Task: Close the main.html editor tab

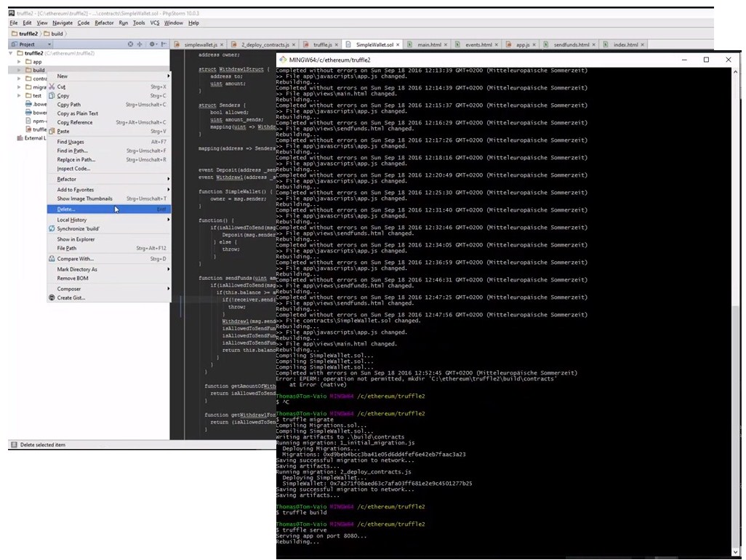Action: point(445,44)
